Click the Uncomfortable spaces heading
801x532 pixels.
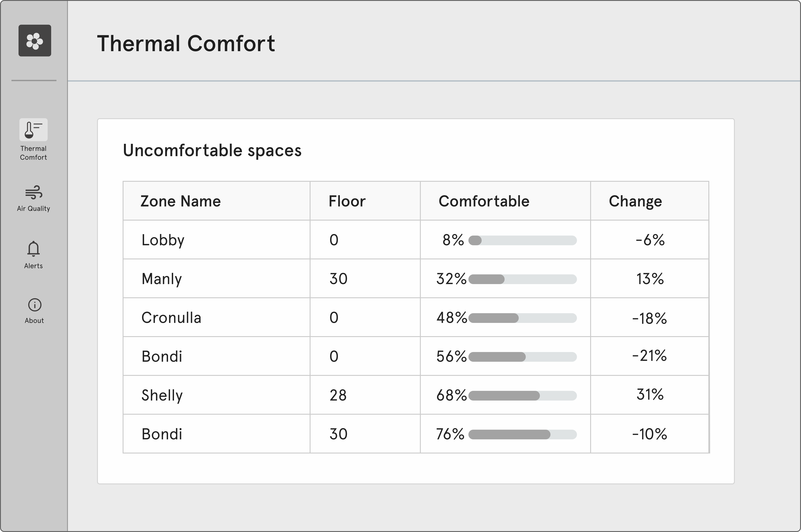212,150
